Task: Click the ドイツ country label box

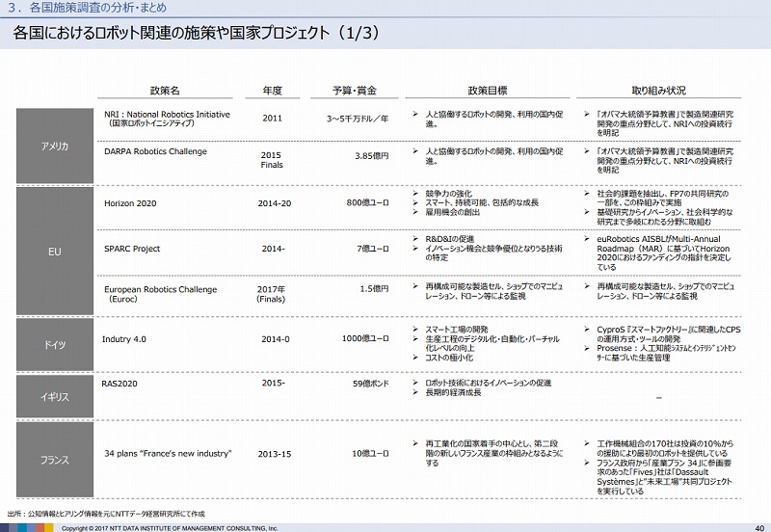Action: tap(53, 344)
